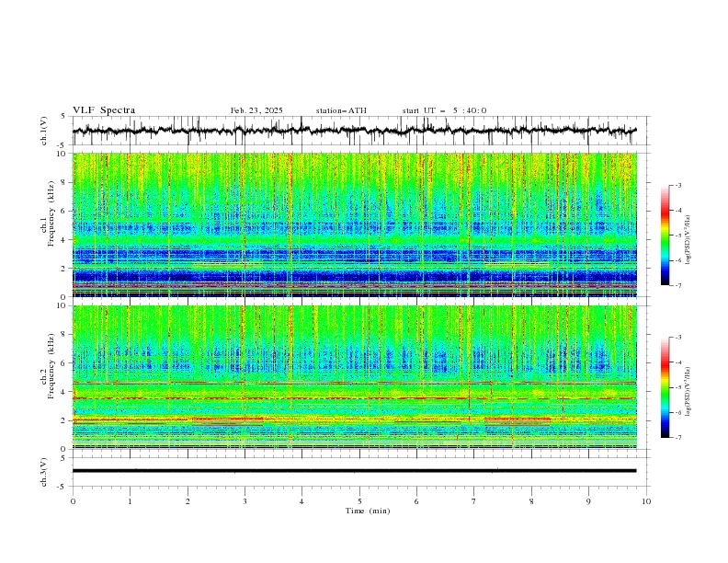Click the "8" tick on ch.1 frequency axis
728x563 pixels.
coord(64,182)
